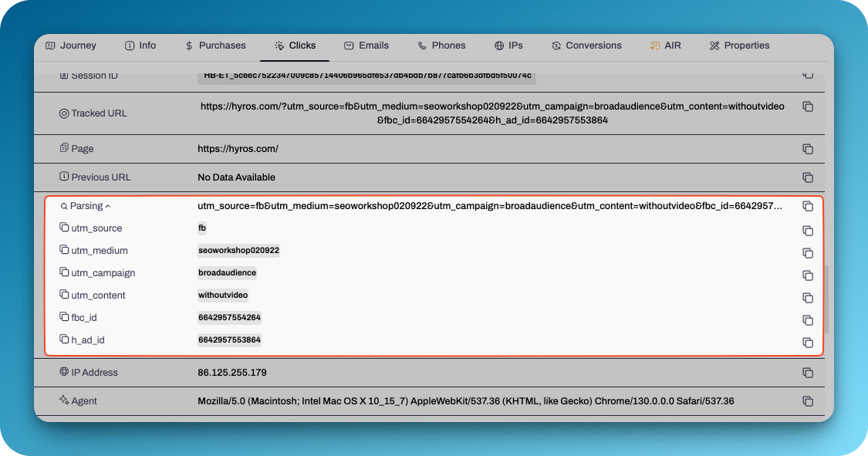Copy the IP Address value

[x=808, y=373]
